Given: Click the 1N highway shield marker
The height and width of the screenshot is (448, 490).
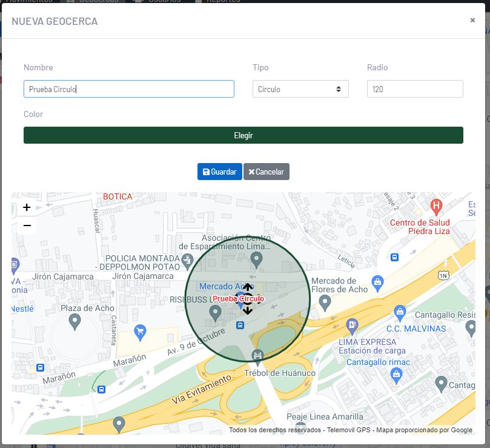Looking at the screenshot, I should pyautogui.click(x=443, y=275).
